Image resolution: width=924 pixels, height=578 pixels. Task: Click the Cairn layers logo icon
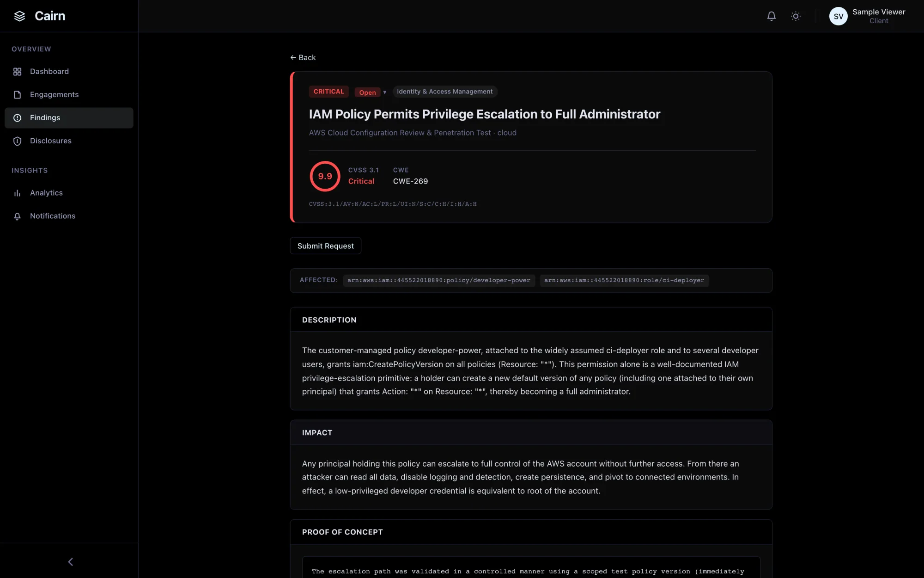(x=19, y=16)
